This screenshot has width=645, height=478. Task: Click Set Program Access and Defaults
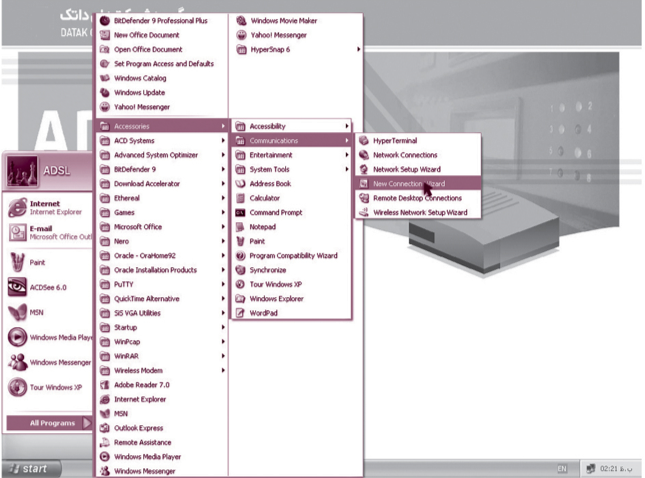[162, 64]
